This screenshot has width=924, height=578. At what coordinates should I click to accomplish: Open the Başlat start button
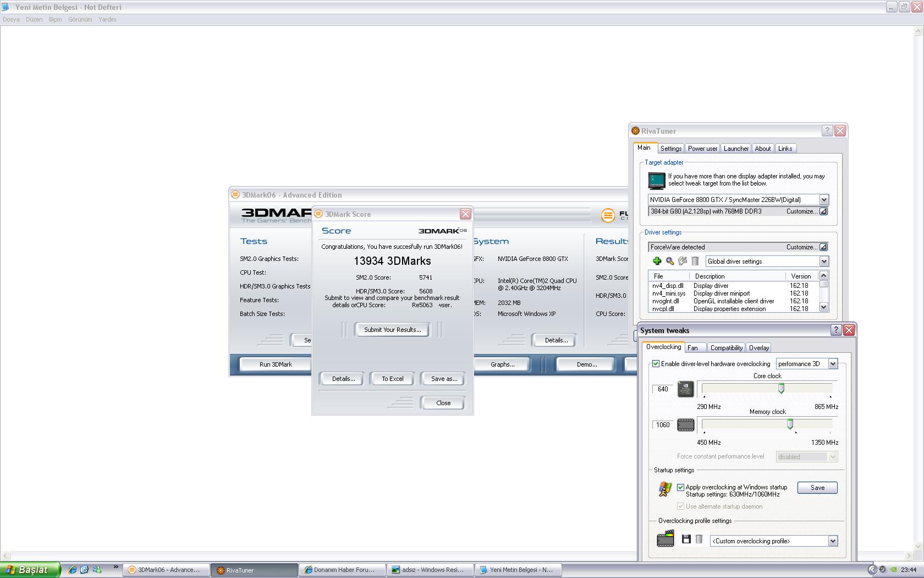(30, 570)
